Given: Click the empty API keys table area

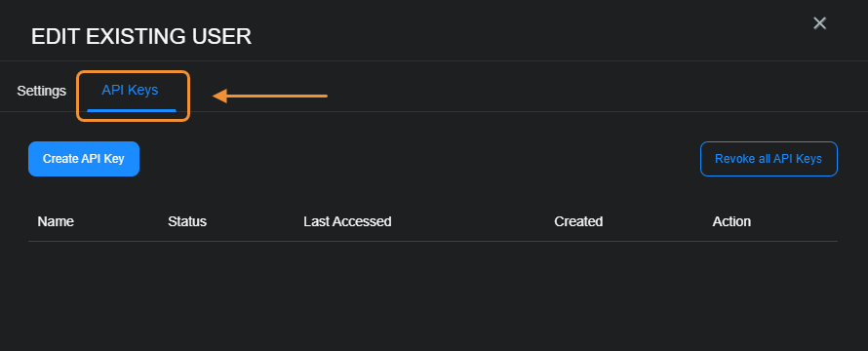Looking at the screenshot, I should pos(433,293).
